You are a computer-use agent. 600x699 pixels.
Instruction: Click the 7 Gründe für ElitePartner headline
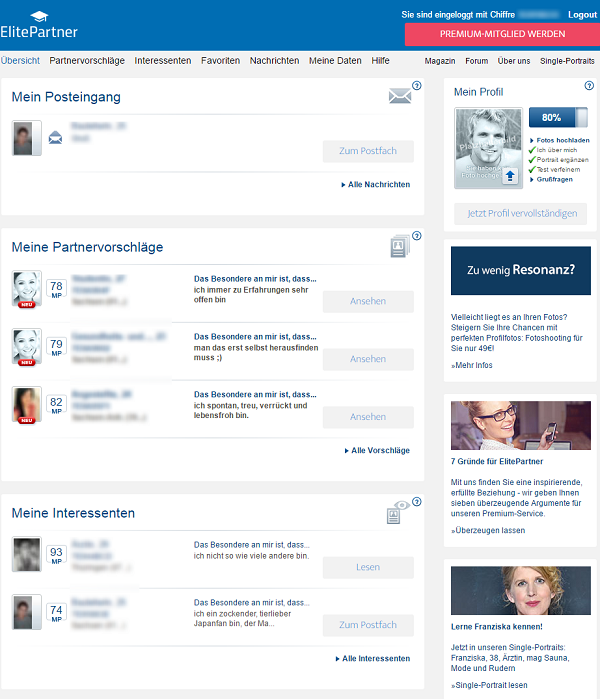[x=497, y=462]
